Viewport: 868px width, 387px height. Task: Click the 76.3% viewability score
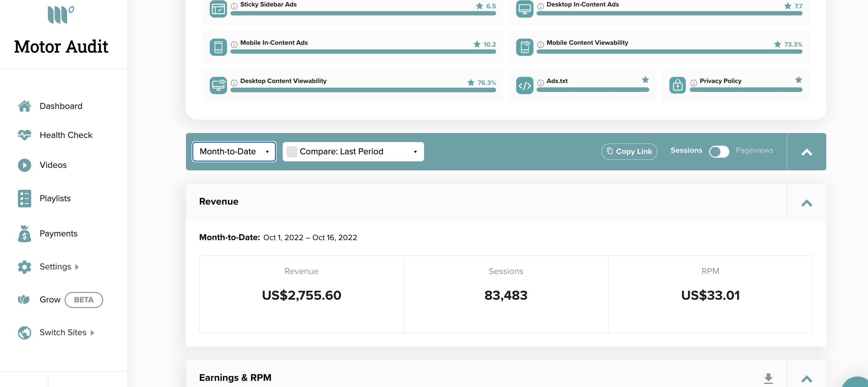tap(486, 83)
